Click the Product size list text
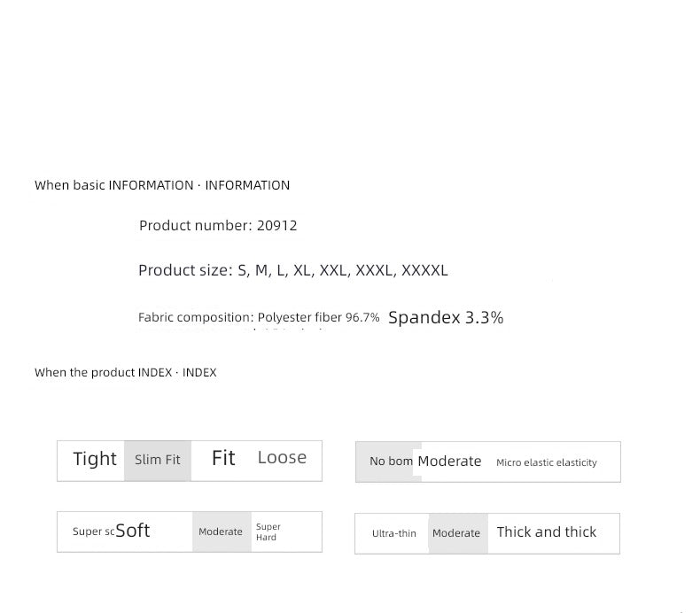Image resolution: width=700 pixels, height=613 pixels. click(293, 270)
